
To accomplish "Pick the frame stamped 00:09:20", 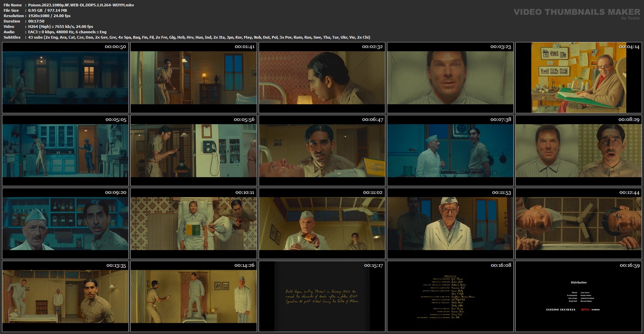I will 65,223.
